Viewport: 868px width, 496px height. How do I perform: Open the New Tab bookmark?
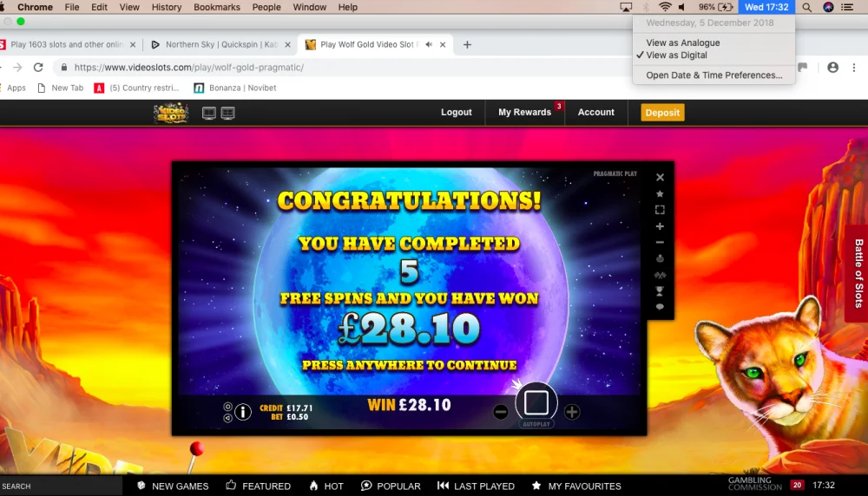61,88
